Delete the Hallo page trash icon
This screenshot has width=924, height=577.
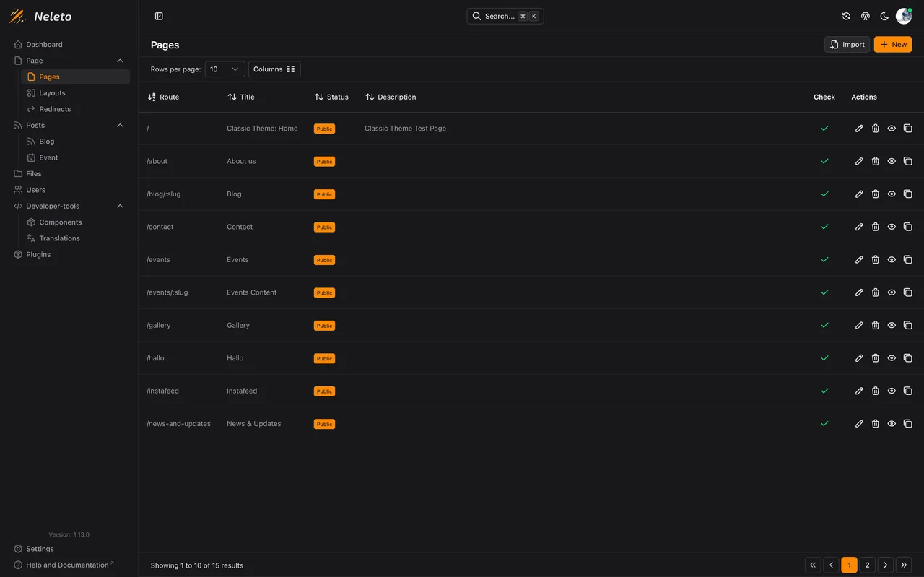(x=875, y=358)
